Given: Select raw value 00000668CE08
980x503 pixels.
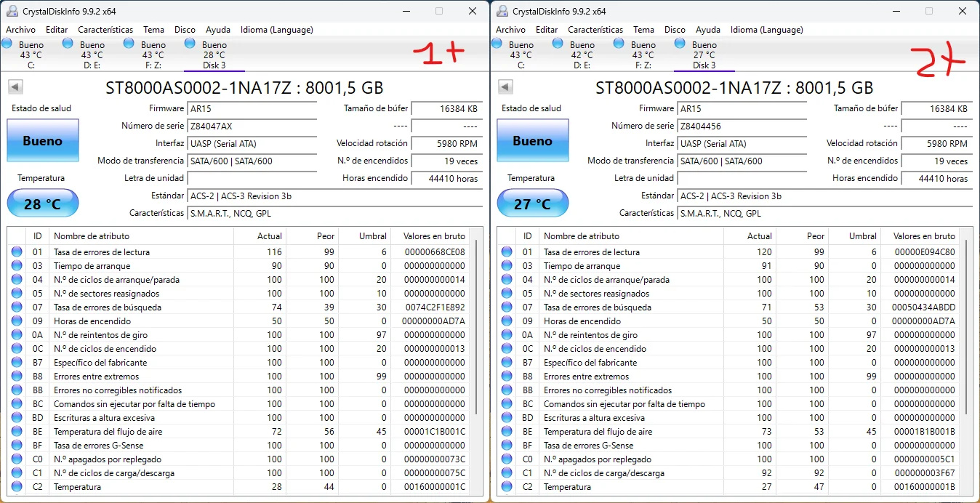Looking at the screenshot, I should coord(435,252).
